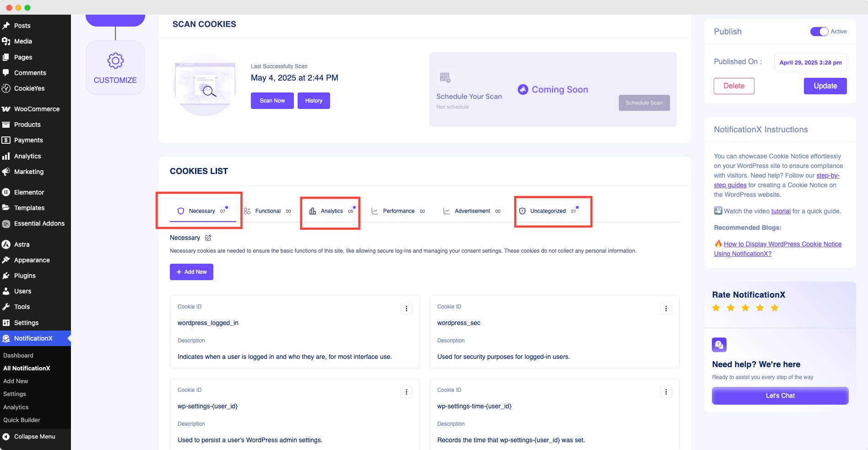Click the NotificationX sidebar icon
Image resolution: width=868 pixels, height=450 pixels.
coord(6,338)
